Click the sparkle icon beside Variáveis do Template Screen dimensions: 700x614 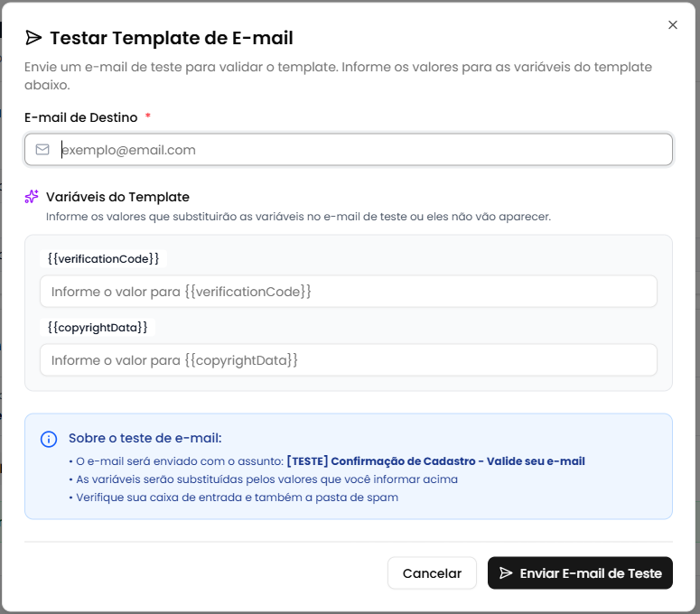pos(32,197)
